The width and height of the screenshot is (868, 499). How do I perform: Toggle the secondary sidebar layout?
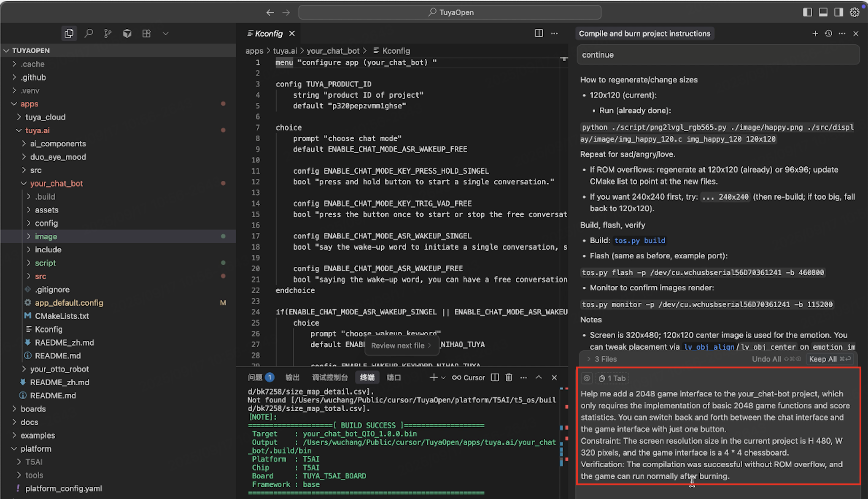point(838,12)
